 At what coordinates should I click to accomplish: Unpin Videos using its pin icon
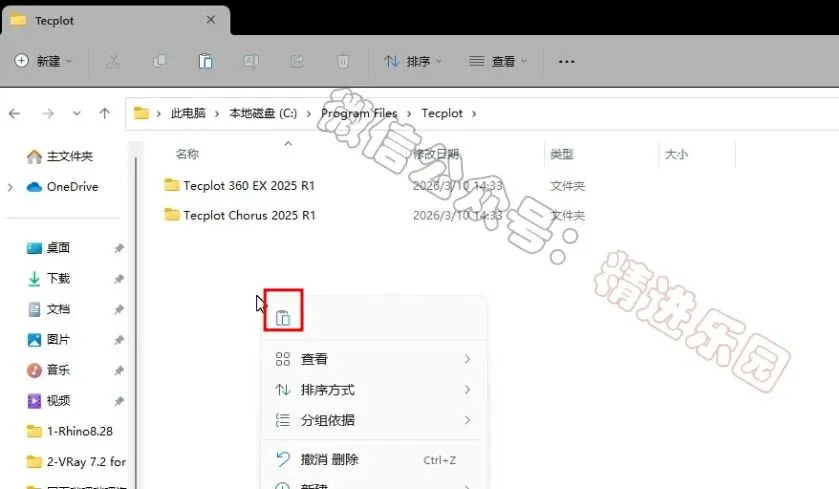pos(119,400)
